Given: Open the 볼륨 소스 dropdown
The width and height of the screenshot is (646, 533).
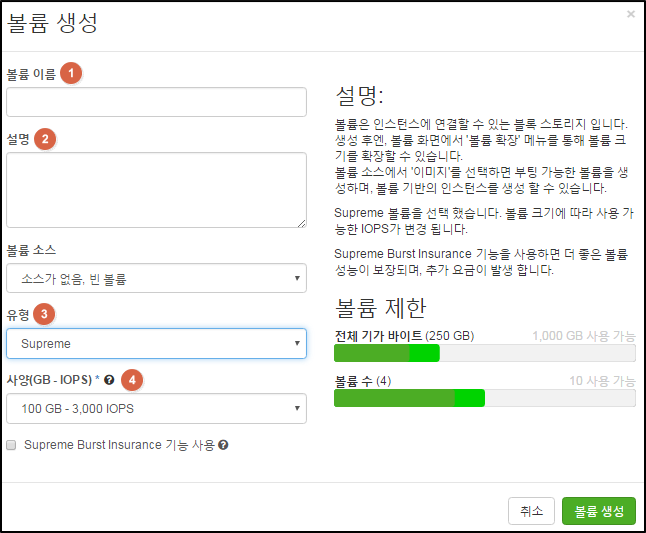Looking at the screenshot, I should point(157,278).
